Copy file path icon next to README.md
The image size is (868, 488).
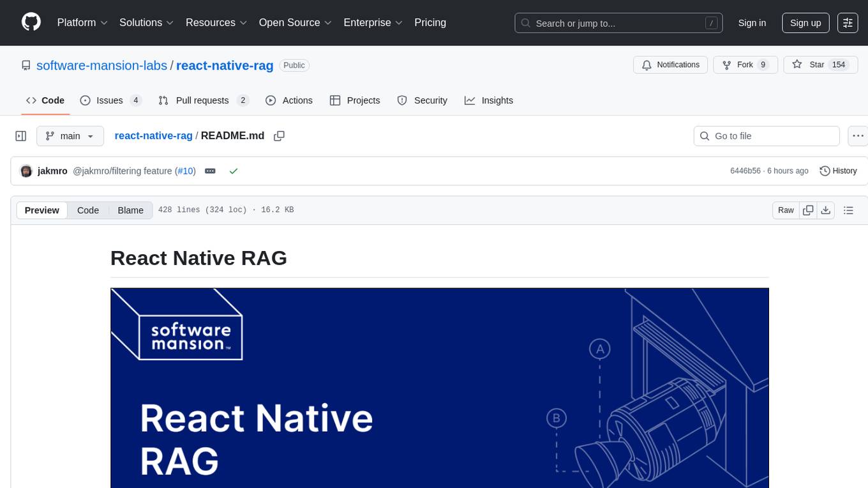(279, 136)
